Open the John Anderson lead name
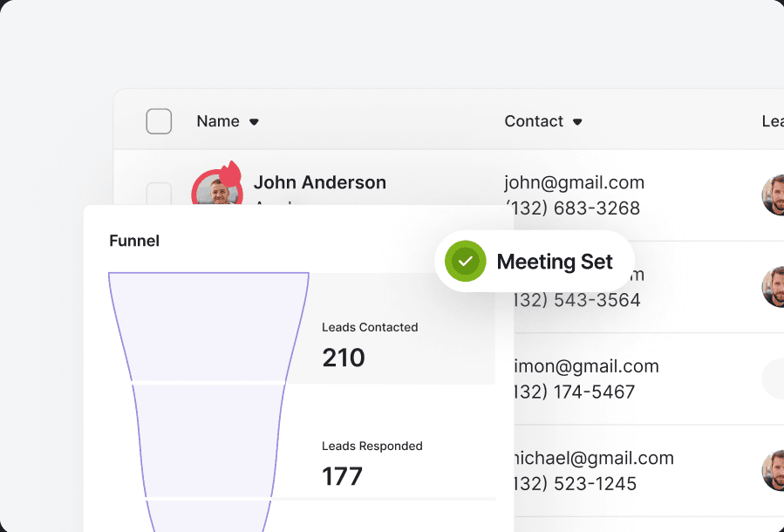This screenshot has width=784, height=532. [x=319, y=182]
